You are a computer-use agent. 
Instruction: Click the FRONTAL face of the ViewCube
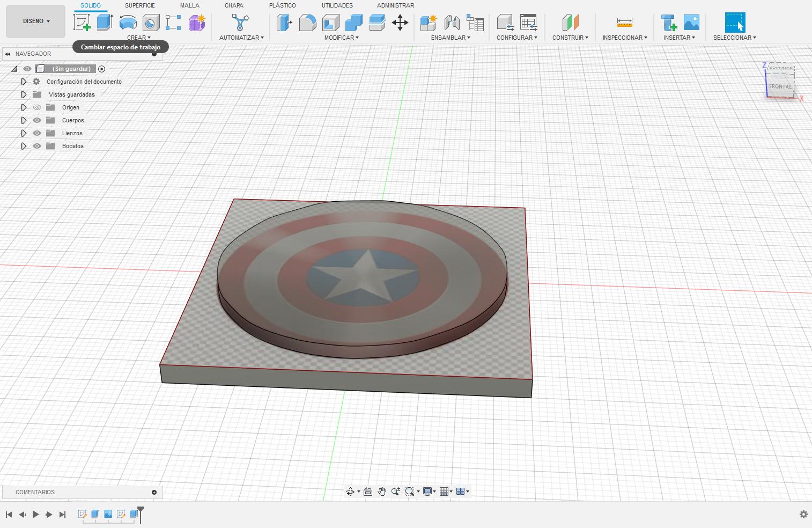pos(780,86)
